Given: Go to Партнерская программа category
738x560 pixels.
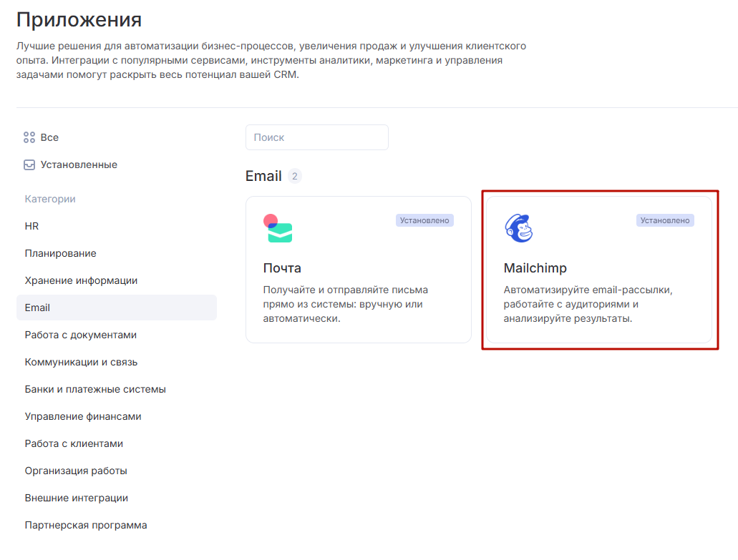Looking at the screenshot, I should (x=116, y=525).
